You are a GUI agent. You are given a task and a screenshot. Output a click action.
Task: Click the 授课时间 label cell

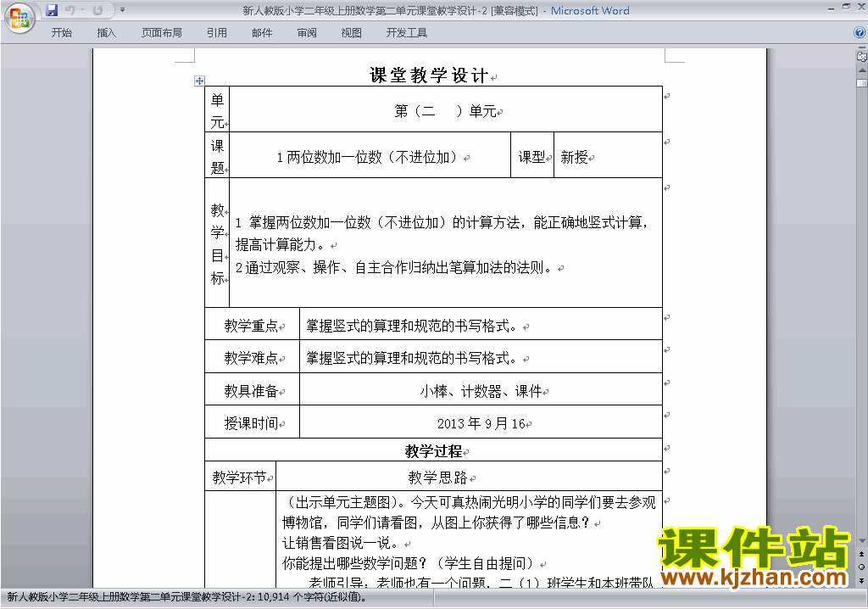(x=251, y=423)
